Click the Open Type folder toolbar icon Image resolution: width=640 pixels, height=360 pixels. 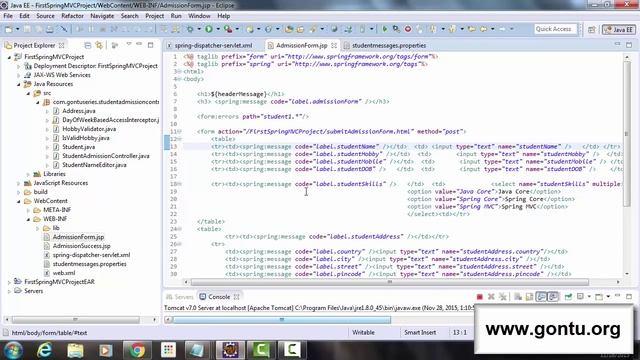pos(289,29)
